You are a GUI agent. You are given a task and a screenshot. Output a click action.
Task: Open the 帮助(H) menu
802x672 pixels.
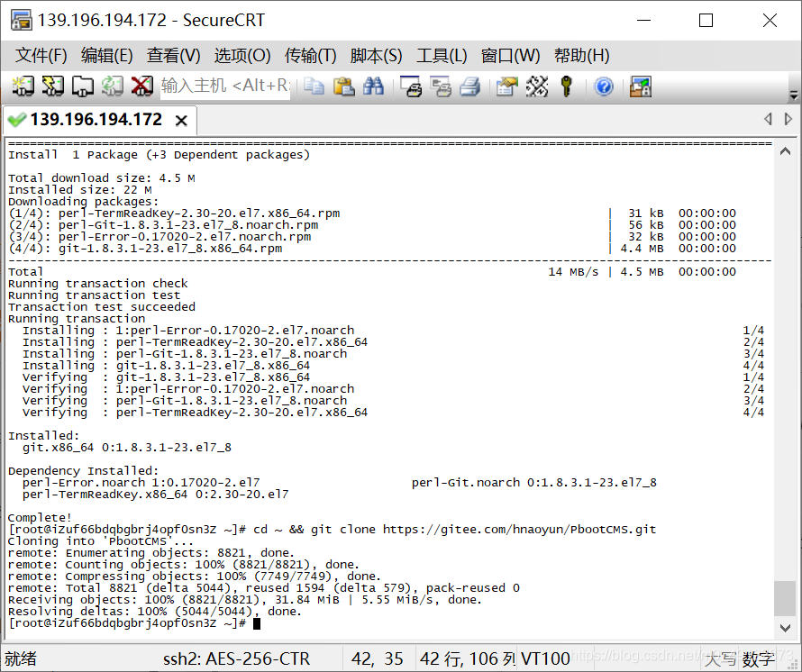581,55
